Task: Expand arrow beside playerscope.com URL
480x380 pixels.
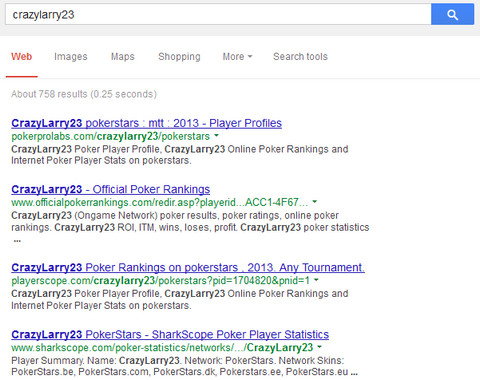Action: (316, 280)
